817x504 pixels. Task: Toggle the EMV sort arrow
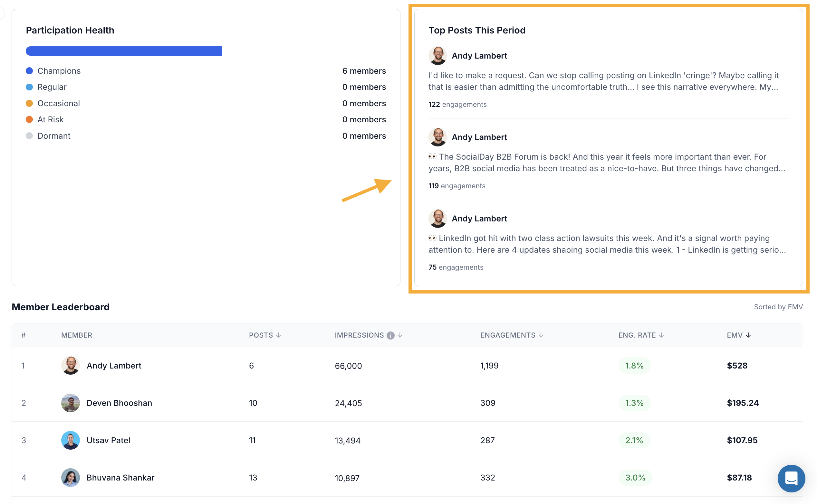[x=748, y=335]
